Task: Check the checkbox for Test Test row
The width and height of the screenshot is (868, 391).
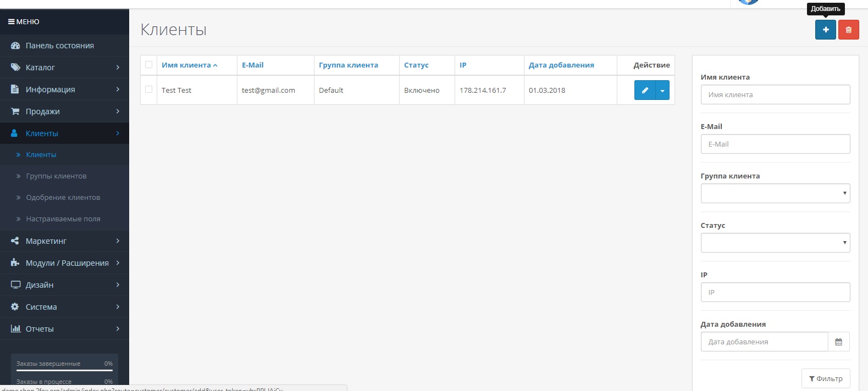Action: [148, 90]
